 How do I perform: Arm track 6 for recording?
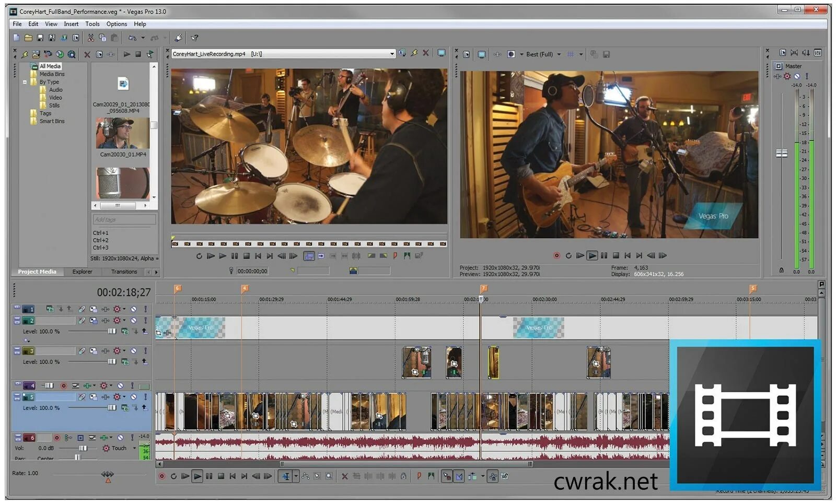click(x=56, y=438)
